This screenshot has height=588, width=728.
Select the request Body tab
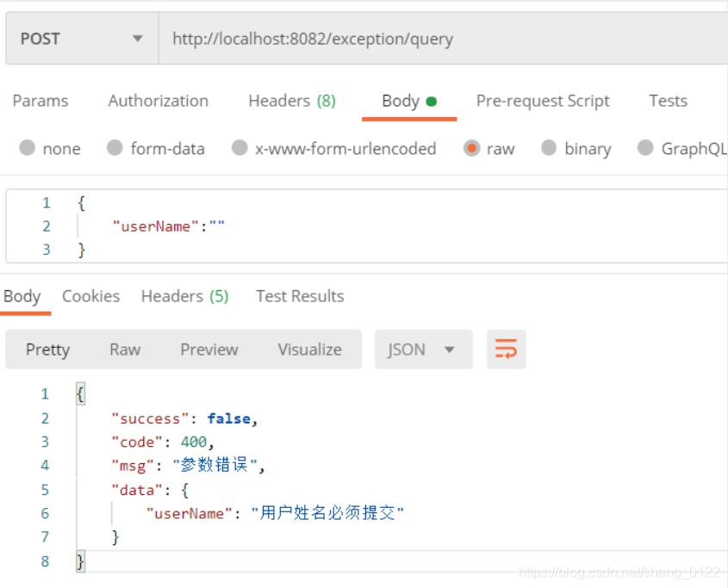click(409, 101)
